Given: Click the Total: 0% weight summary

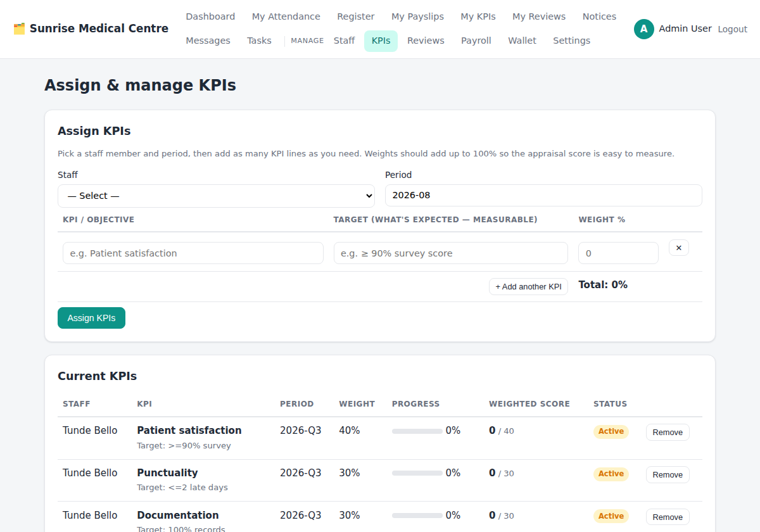Looking at the screenshot, I should tap(603, 285).
